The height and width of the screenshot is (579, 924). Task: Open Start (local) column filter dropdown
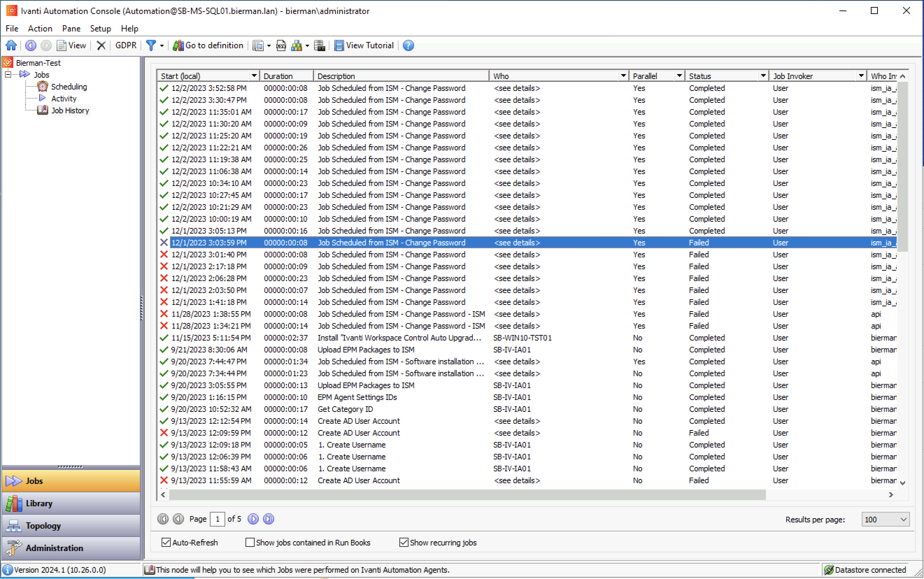pyautogui.click(x=254, y=76)
